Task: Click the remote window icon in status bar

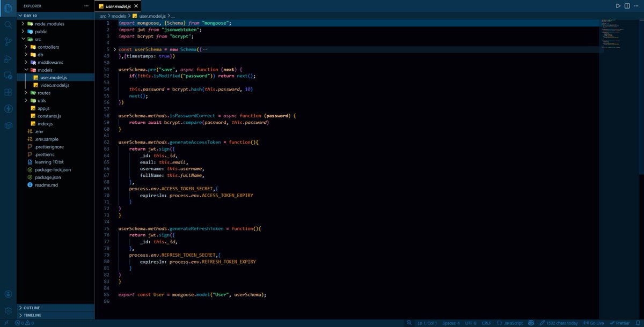Action: click(6, 323)
